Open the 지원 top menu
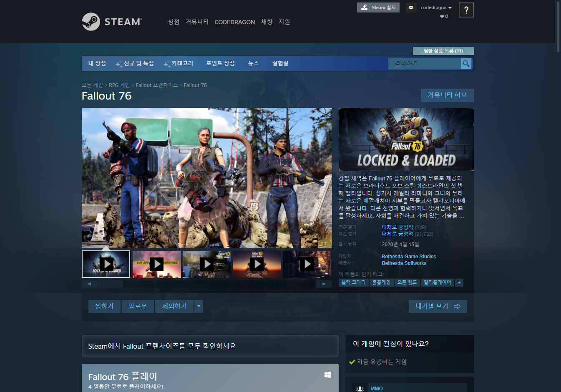561x392 pixels. (x=284, y=22)
